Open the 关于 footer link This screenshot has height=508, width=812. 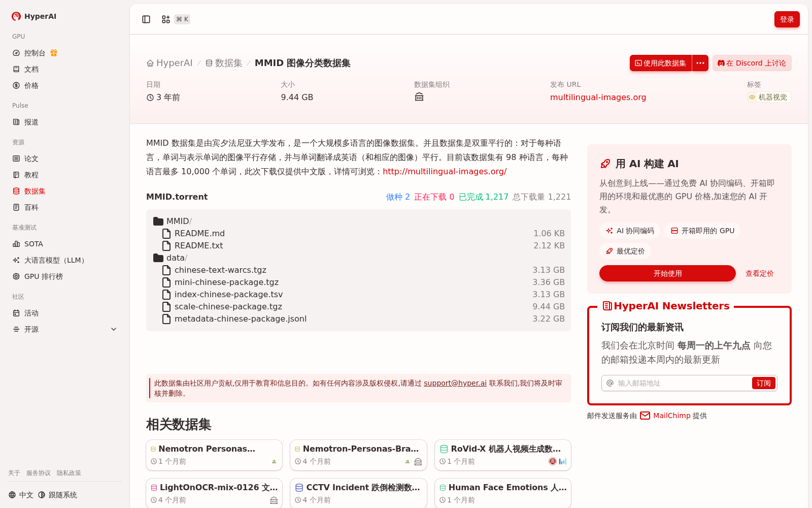[14, 473]
